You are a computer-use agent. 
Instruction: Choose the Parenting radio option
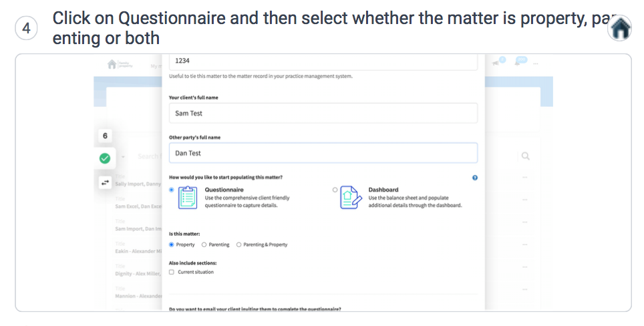(204, 244)
